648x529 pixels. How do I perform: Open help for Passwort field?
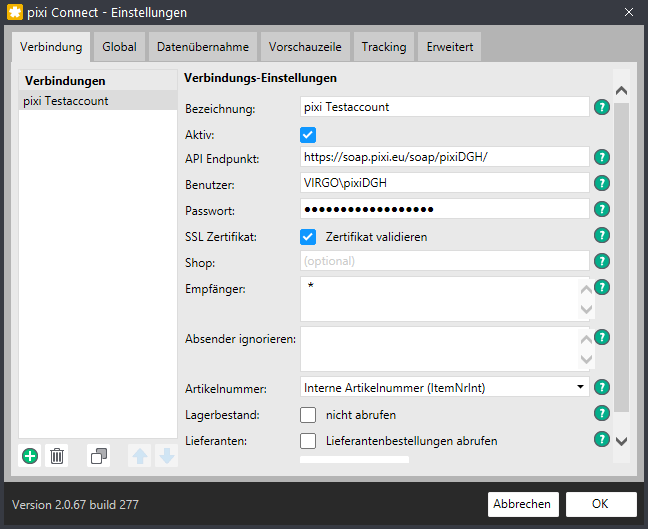pos(602,210)
